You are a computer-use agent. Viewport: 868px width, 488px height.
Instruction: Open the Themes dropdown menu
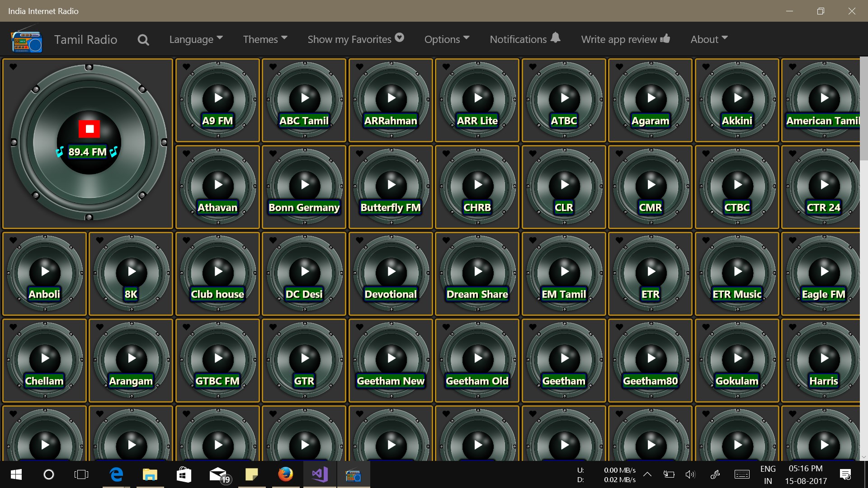265,39
